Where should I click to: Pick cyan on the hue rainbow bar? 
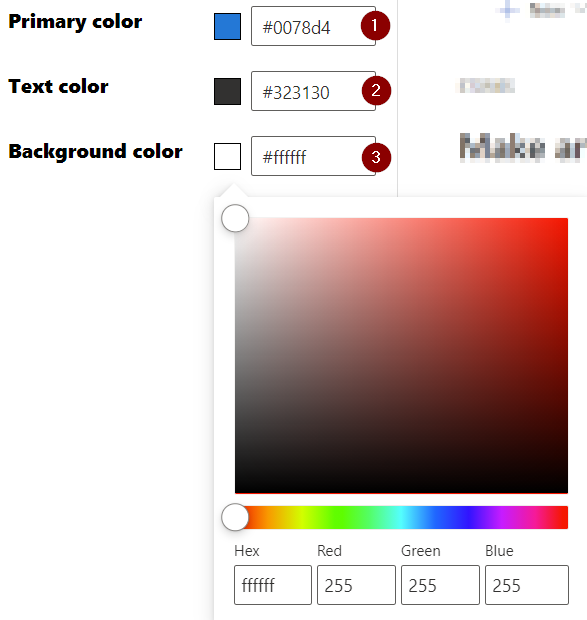(401, 517)
